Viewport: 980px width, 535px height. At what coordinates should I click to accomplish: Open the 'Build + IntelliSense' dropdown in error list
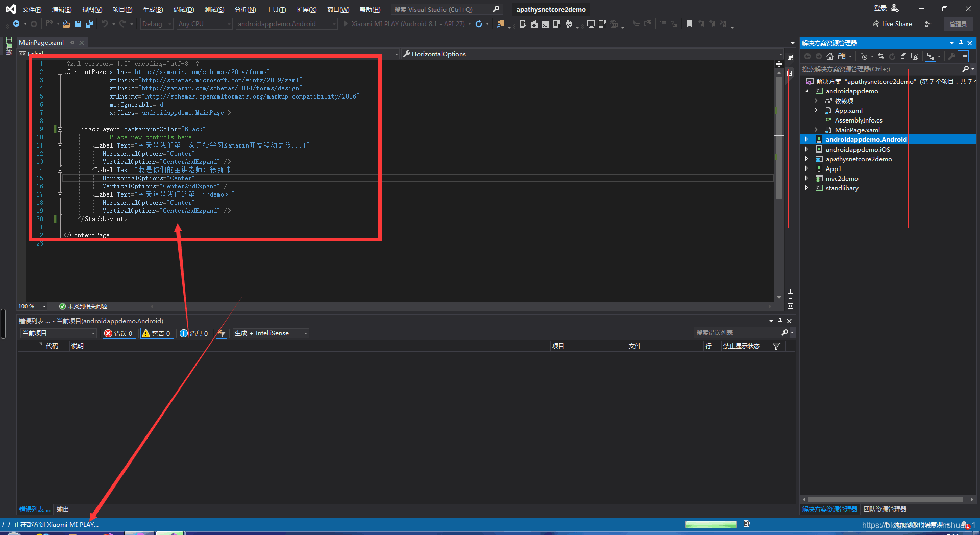tap(271, 333)
